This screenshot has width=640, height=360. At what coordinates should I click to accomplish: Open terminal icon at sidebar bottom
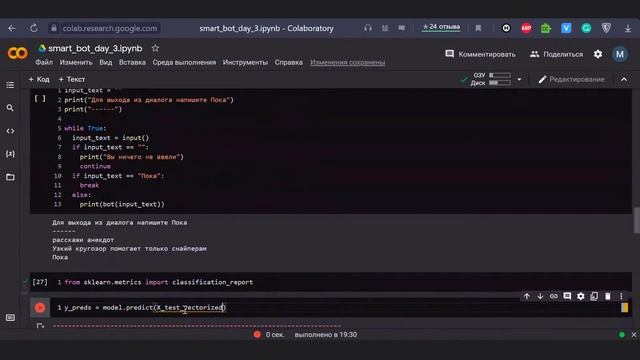pos(10,318)
